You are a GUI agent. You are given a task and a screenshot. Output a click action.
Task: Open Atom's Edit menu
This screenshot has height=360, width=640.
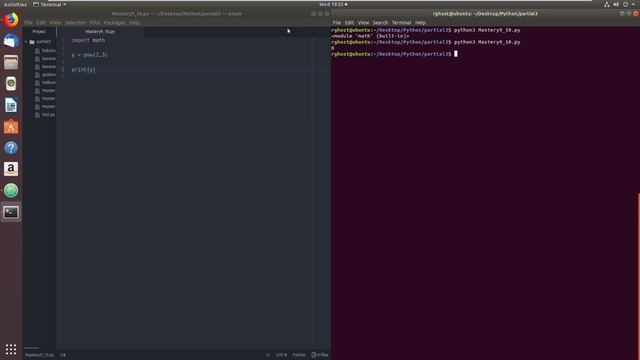coord(41,23)
